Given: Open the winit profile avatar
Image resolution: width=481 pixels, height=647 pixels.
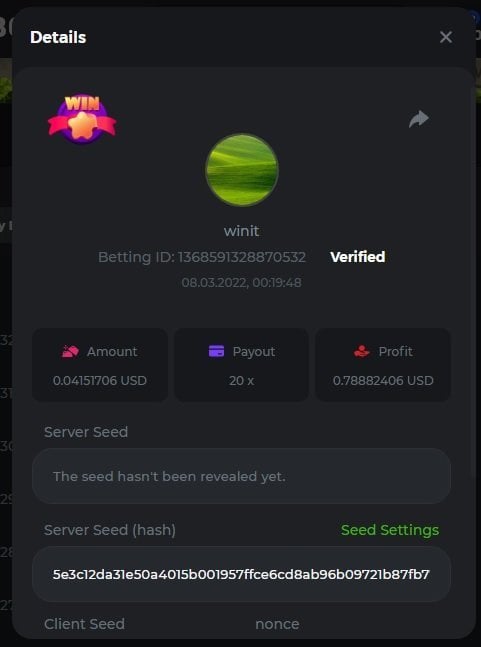Looking at the screenshot, I should (242, 170).
